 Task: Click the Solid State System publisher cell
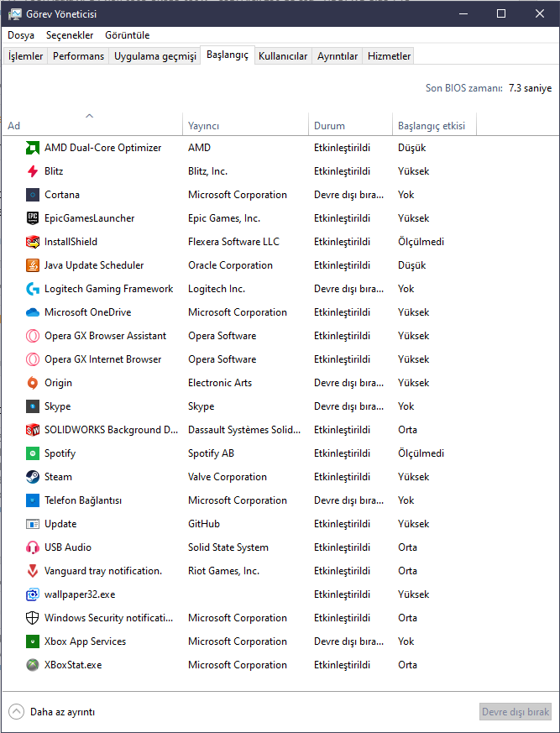coord(228,547)
